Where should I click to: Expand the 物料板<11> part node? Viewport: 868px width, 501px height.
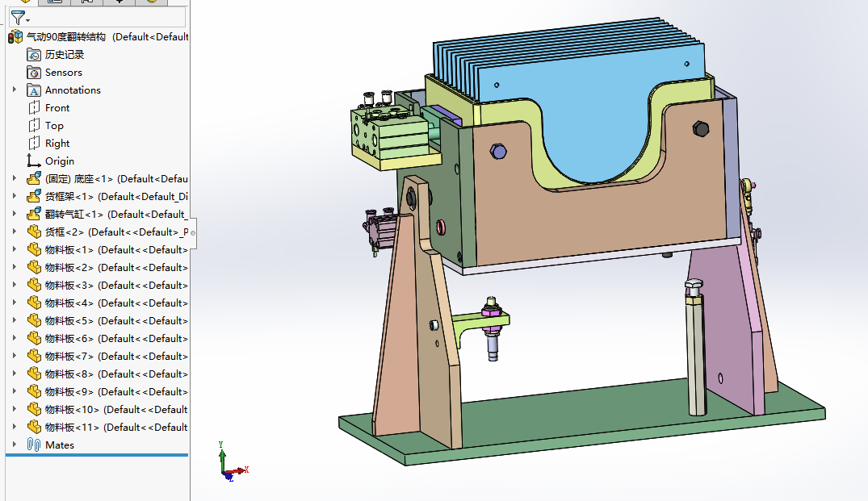[15, 426]
